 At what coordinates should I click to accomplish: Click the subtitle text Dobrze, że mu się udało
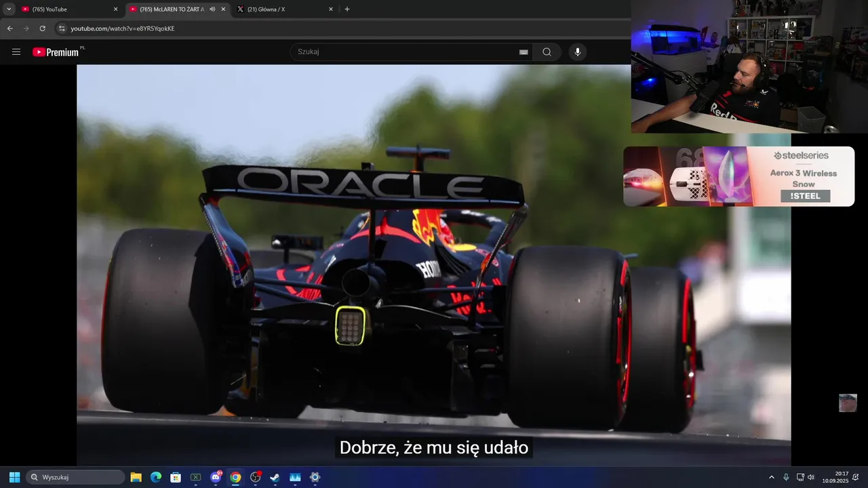pyautogui.click(x=434, y=447)
